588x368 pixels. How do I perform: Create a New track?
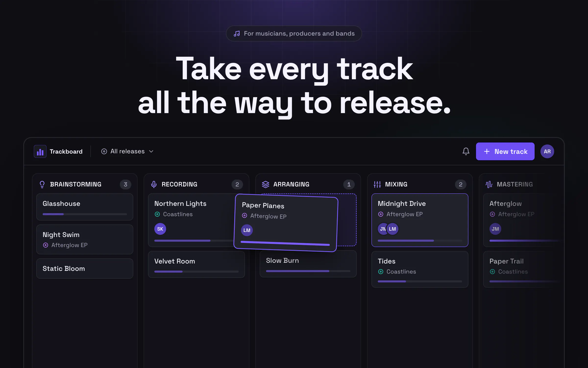505,151
